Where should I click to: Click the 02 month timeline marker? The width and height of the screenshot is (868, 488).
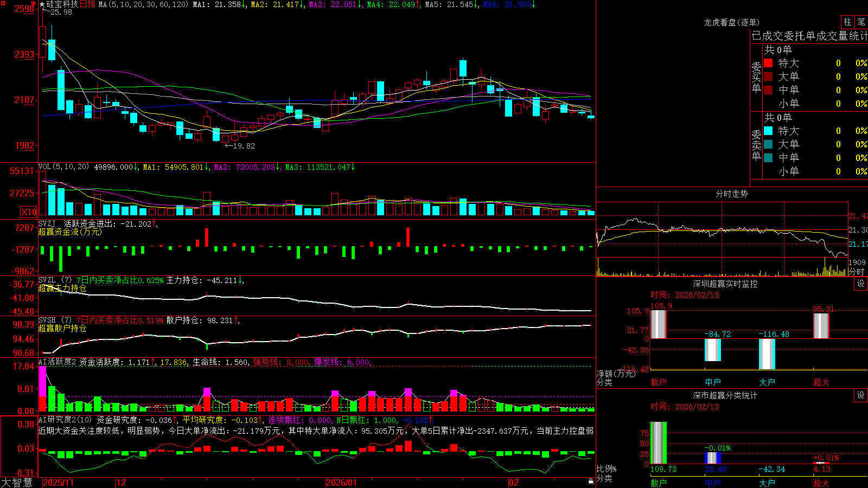(x=514, y=483)
